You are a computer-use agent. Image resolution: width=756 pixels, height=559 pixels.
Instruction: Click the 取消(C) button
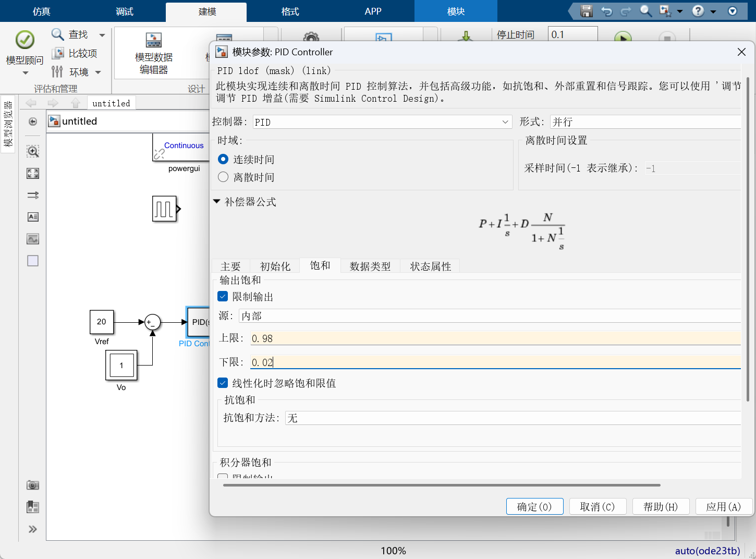click(x=598, y=506)
